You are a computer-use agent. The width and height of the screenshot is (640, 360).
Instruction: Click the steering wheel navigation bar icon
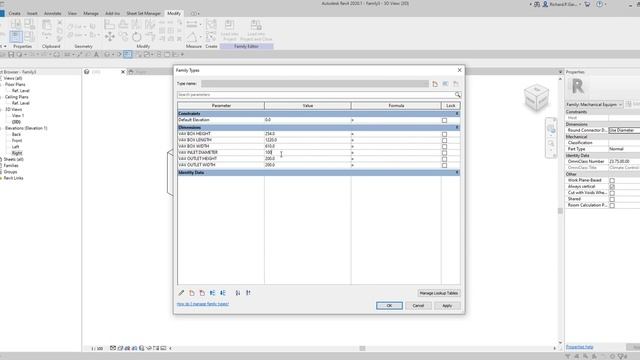click(x=551, y=129)
